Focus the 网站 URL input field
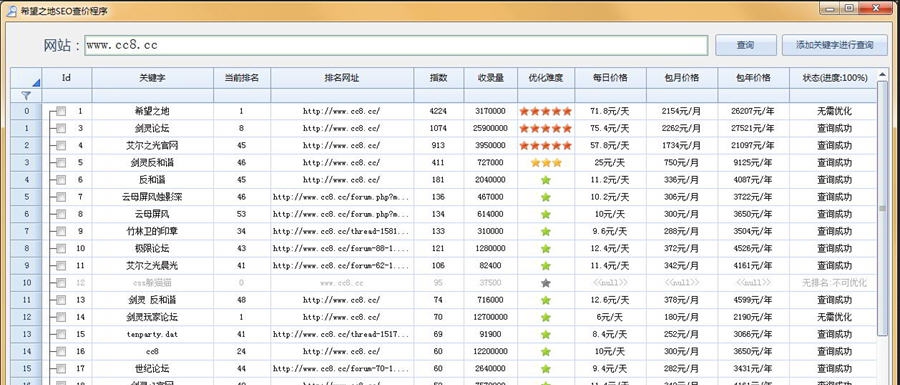 (x=396, y=45)
